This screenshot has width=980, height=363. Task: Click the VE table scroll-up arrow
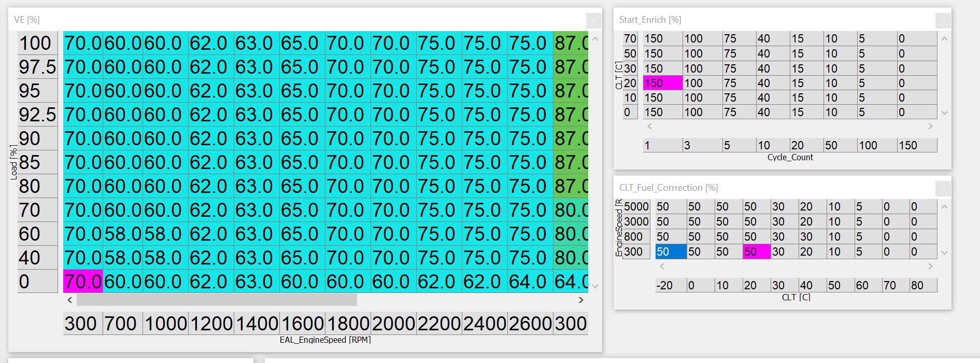(x=595, y=39)
